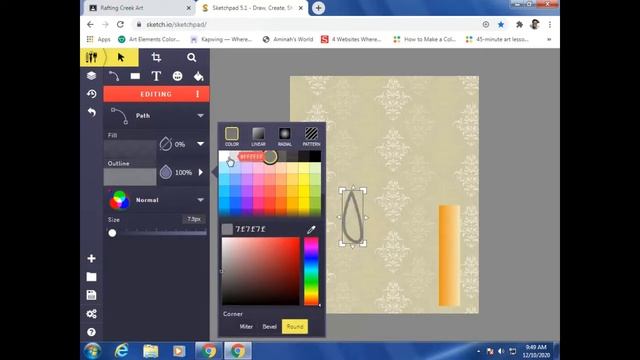The image size is (640, 360).
Task: Open the History clock icon
Action: click(91, 94)
